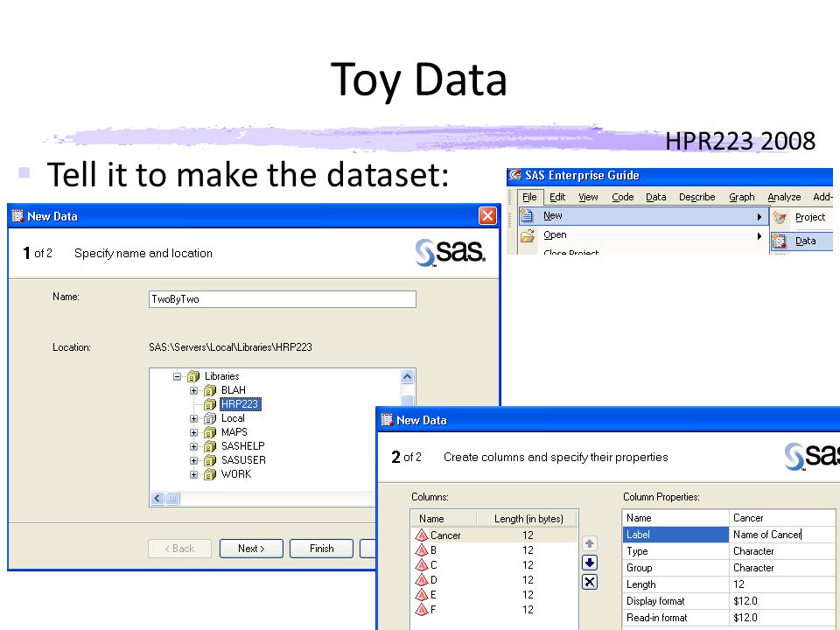Move column down with the blue down arrow
The image size is (840, 630).
coord(589,563)
